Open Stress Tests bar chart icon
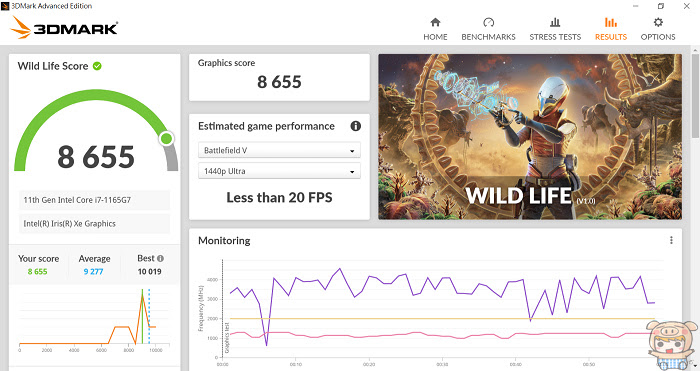 (555, 22)
